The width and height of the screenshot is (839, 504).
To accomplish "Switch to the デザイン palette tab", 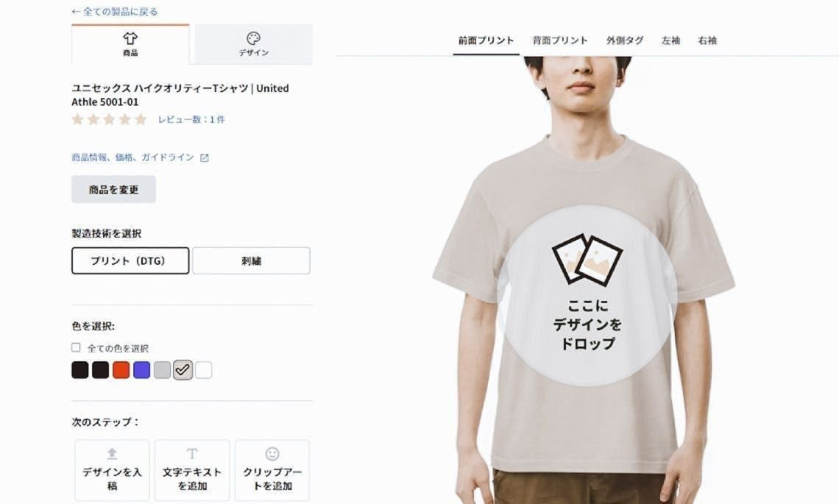I will (x=254, y=44).
